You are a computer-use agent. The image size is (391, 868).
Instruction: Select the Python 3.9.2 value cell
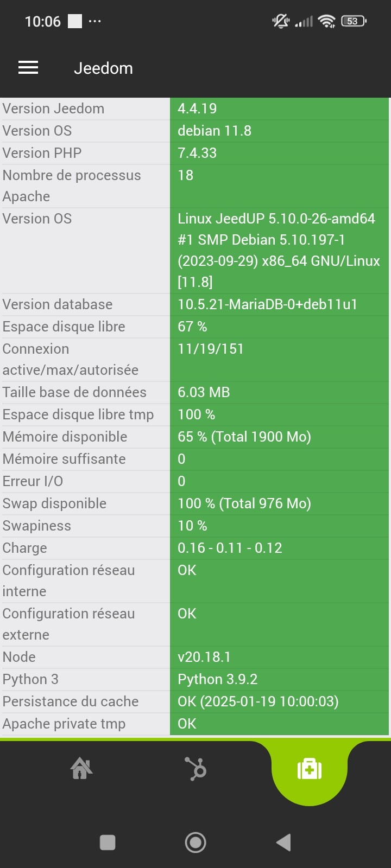(279, 679)
